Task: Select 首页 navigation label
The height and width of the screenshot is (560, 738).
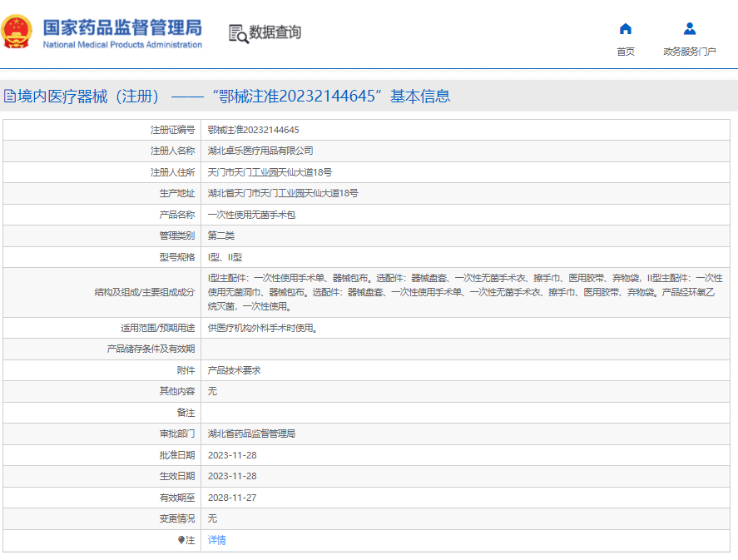Action: pos(626,52)
